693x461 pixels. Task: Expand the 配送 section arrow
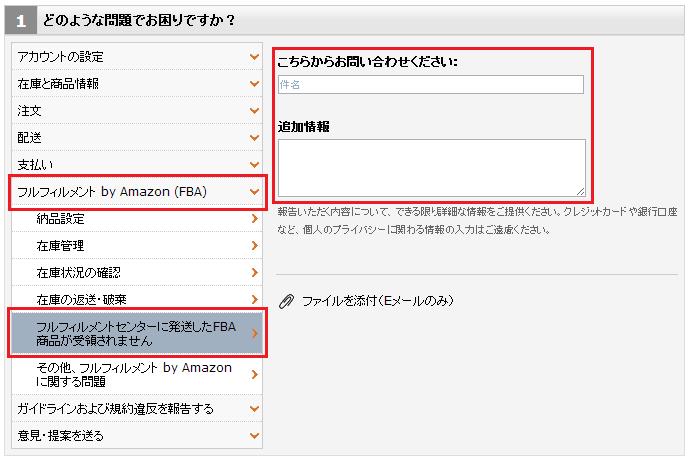tap(255, 138)
